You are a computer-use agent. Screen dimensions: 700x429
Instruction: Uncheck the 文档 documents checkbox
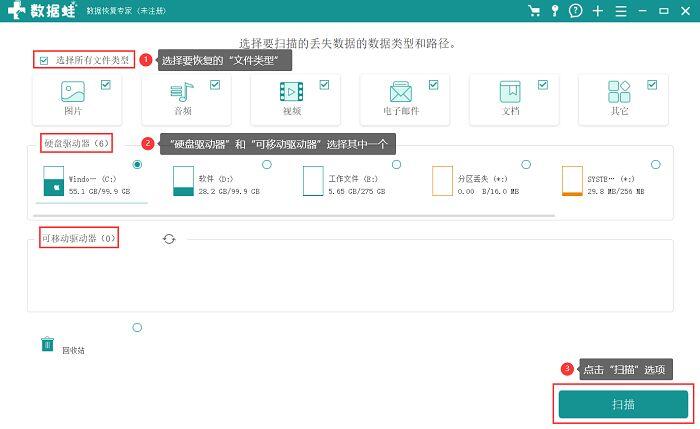point(543,85)
